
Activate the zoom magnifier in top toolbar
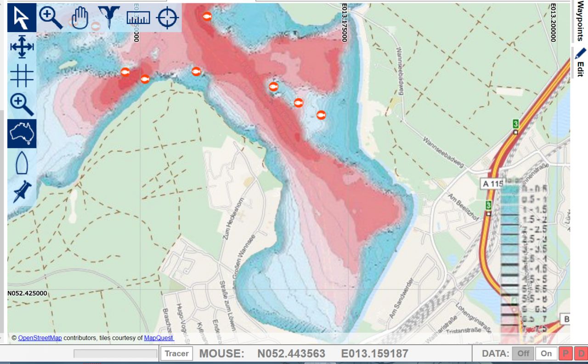[51, 18]
